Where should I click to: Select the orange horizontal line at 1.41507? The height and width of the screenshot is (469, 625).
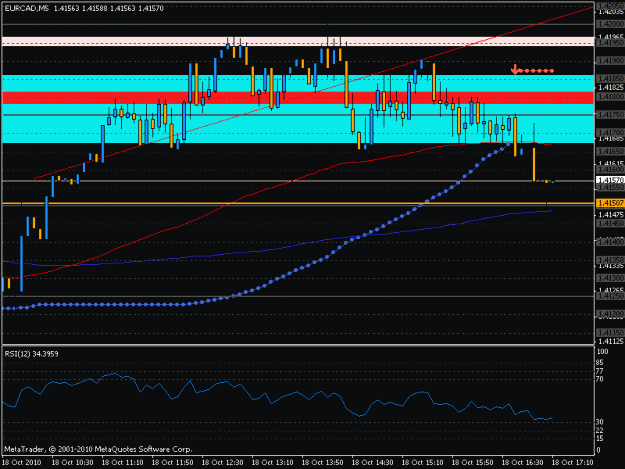[x=298, y=204]
